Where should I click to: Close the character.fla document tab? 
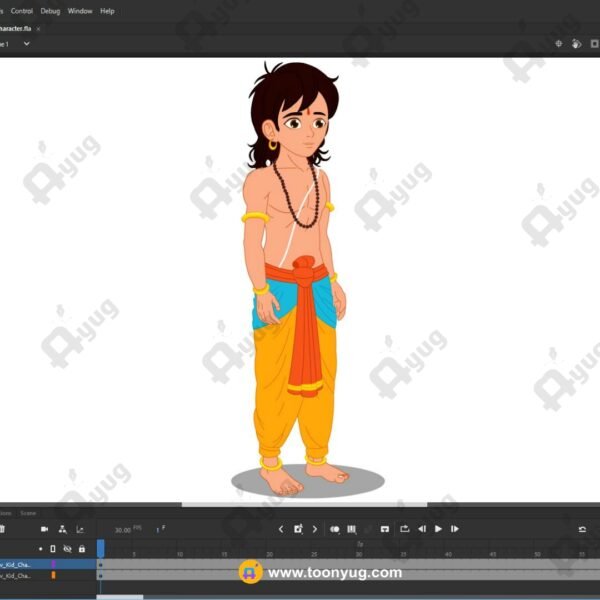tap(38, 29)
